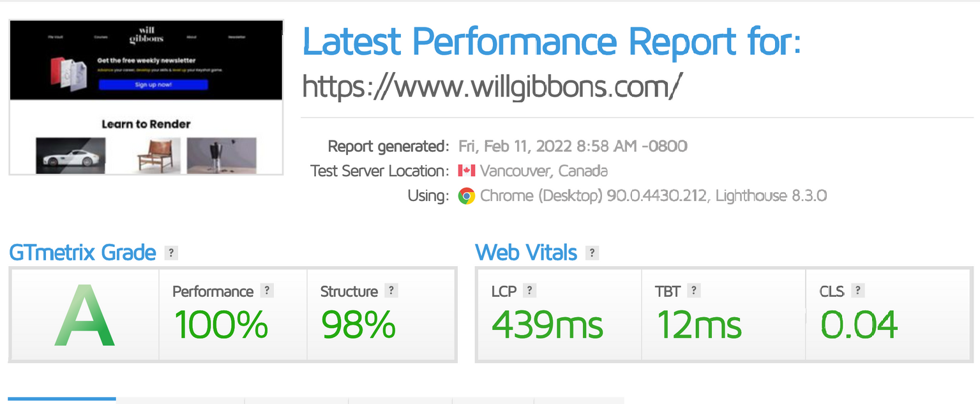
Task: Open the TBT help tooltip icon
Action: pos(694,290)
